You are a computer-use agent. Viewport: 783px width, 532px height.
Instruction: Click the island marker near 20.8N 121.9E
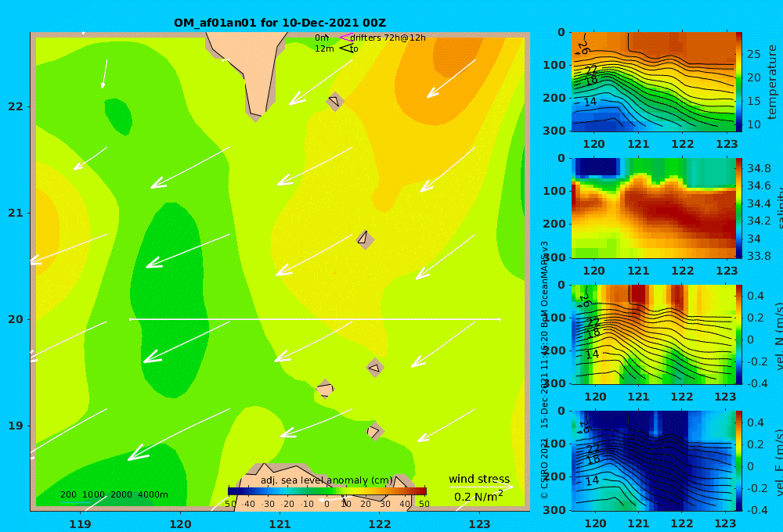pyautogui.click(x=365, y=239)
